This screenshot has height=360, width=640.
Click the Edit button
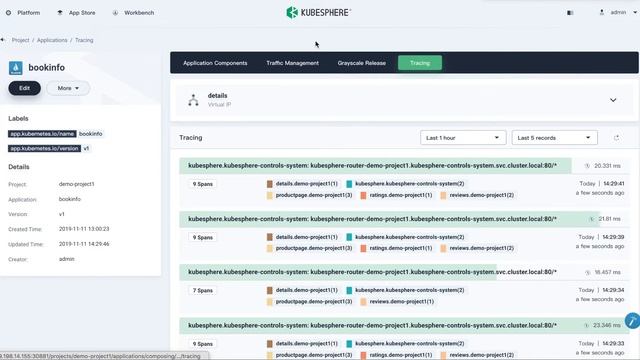(24, 88)
